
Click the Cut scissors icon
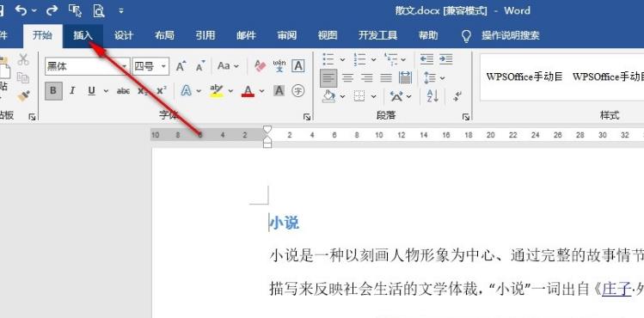click(23, 60)
